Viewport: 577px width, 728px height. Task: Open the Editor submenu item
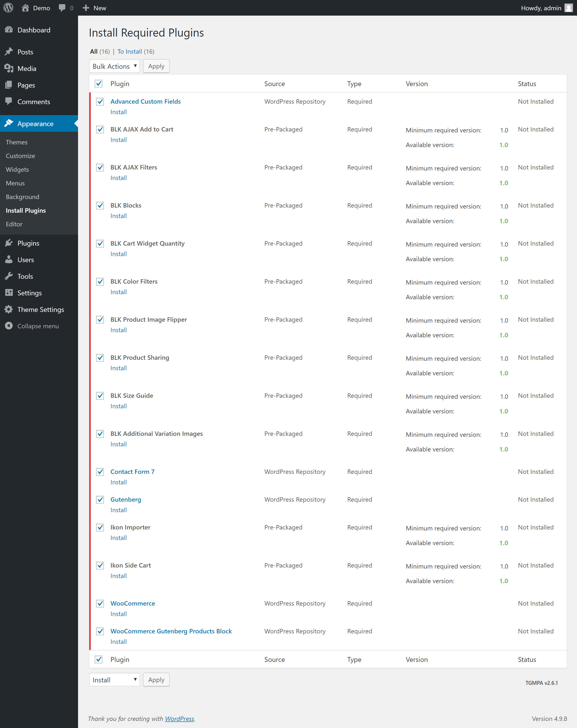click(x=14, y=224)
